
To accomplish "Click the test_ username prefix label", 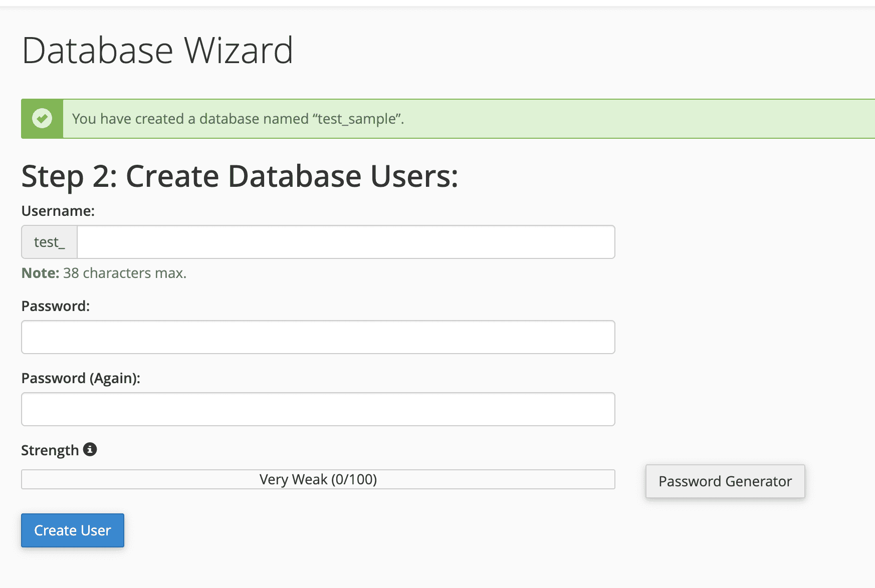I will (49, 242).
